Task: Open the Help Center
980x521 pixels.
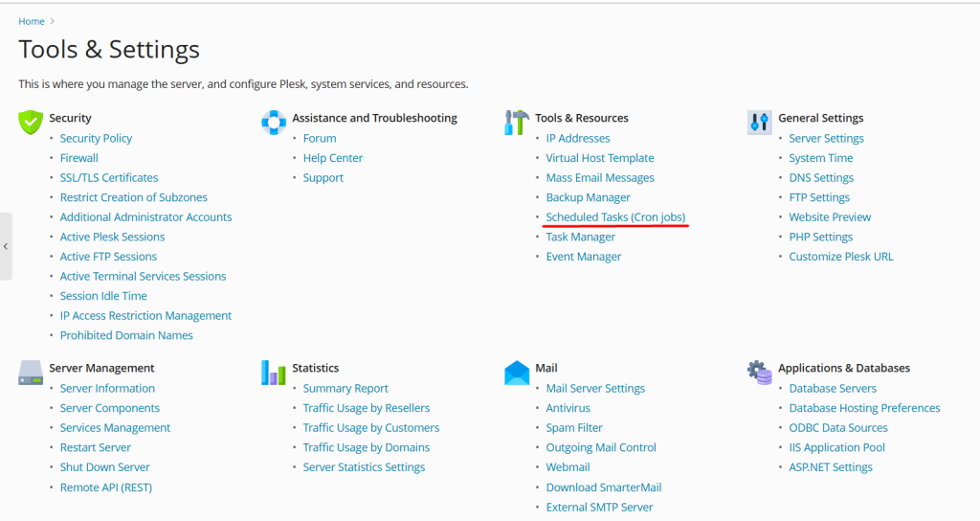Action: point(332,158)
